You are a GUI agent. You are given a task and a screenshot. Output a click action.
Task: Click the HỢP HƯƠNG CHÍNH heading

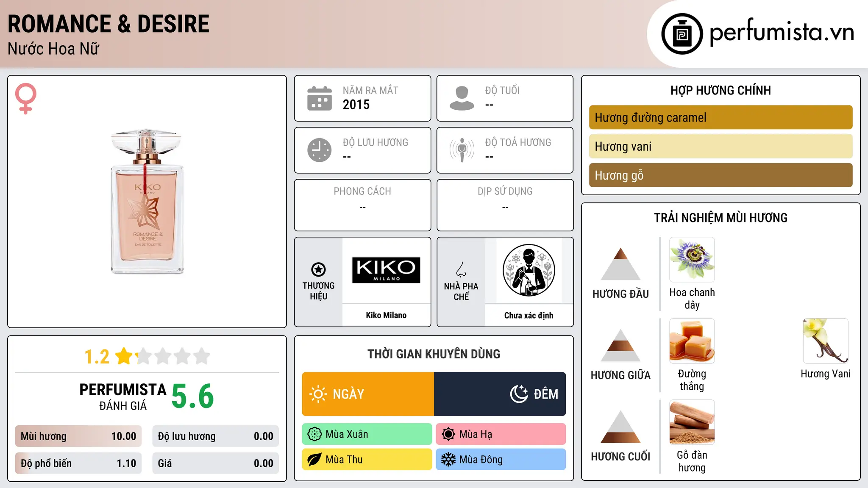pyautogui.click(x=721, y=90)
